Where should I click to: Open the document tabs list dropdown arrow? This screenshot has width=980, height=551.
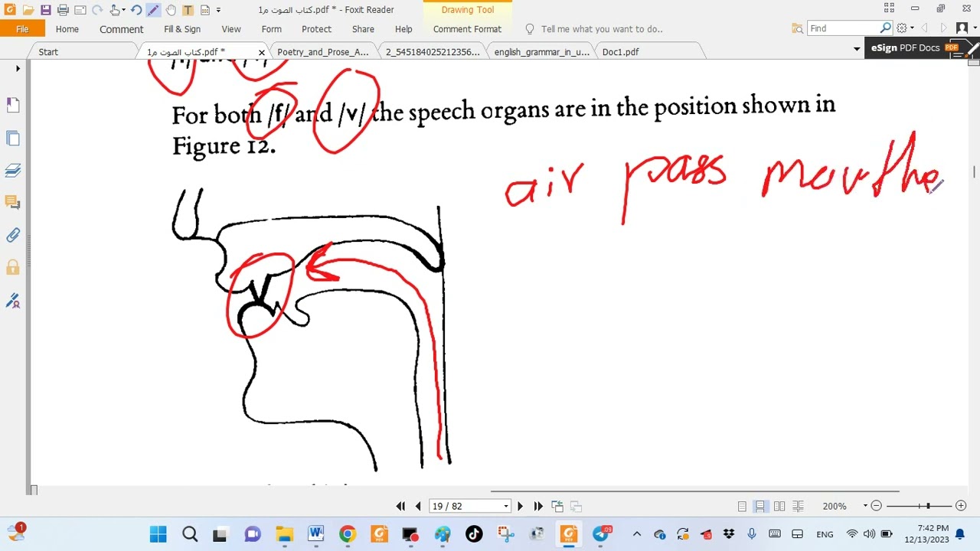[x=857, y=49]
